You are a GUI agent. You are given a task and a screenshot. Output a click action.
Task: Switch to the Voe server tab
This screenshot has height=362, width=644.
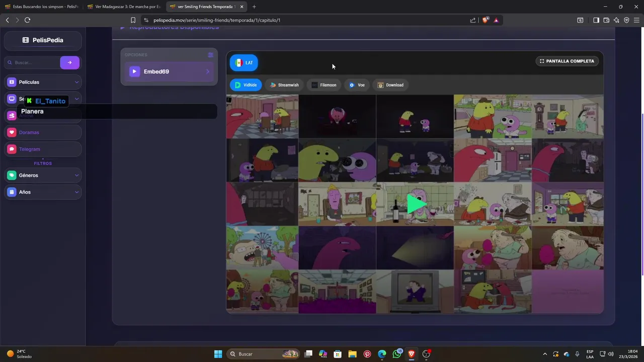point(357,85)
